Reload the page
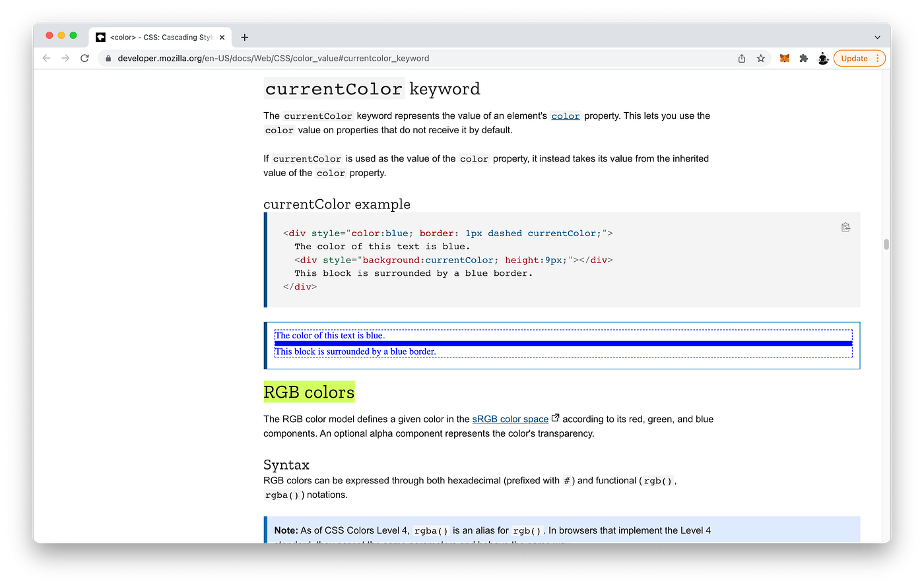924x587 pixels. (x=84, y=58)
